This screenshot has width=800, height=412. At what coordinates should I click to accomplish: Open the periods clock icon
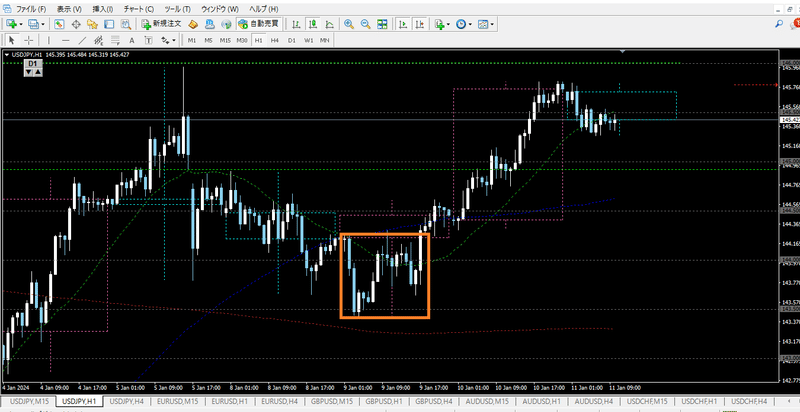pyautogui.click(x=461, y=24)
